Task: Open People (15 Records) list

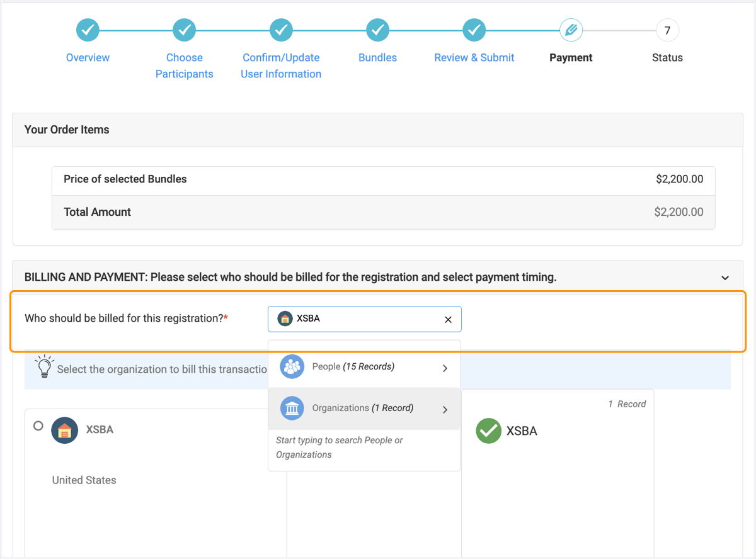Action: pos(364,366)
